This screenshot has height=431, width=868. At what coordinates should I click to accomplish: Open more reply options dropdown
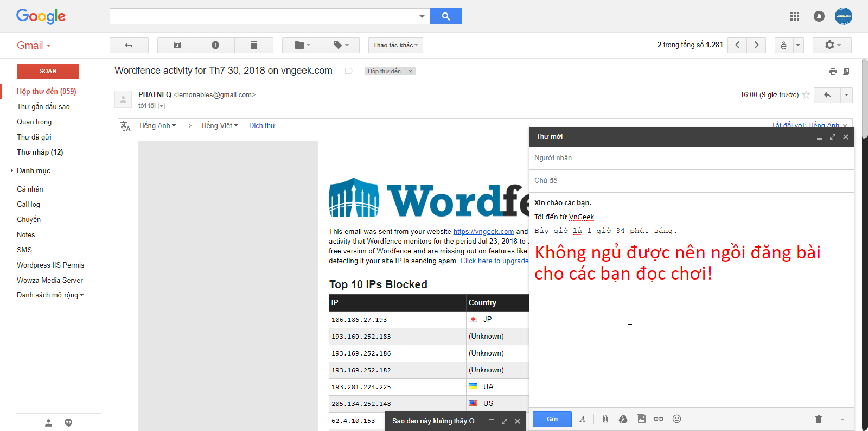click(x=847, y=95)
